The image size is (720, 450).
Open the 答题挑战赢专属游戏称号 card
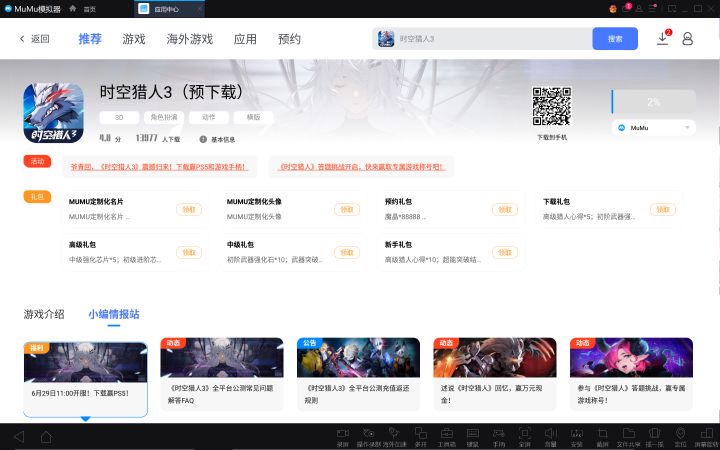coord(631,374)
